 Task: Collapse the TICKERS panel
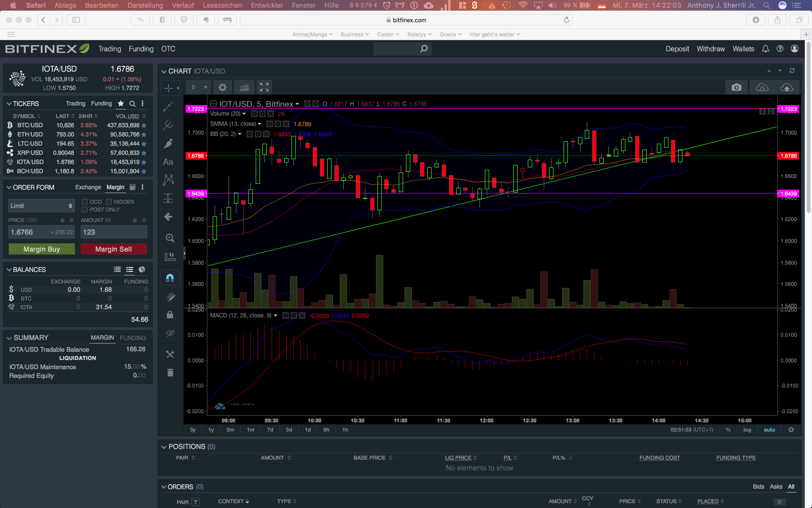[x=9, y=104]
